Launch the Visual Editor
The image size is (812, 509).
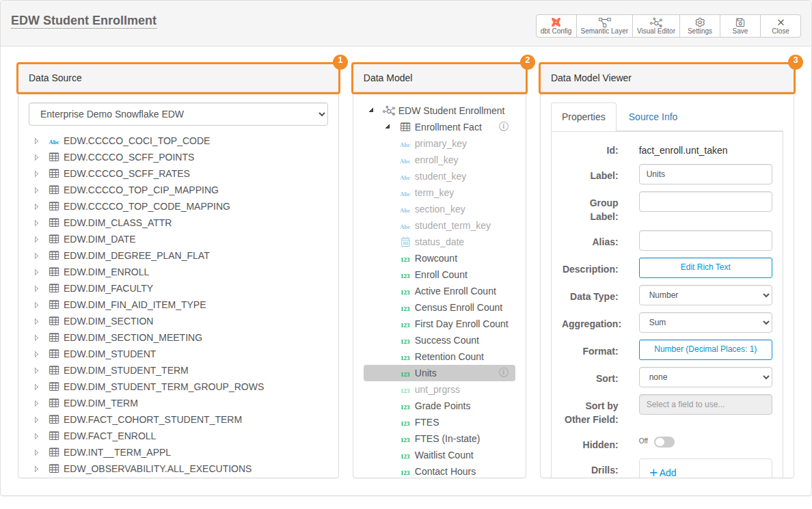[x=655, y=26]
